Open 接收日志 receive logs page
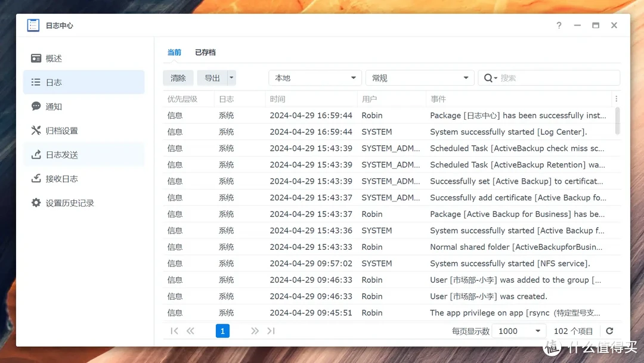644x363 pixels. (x=61, y=179)
